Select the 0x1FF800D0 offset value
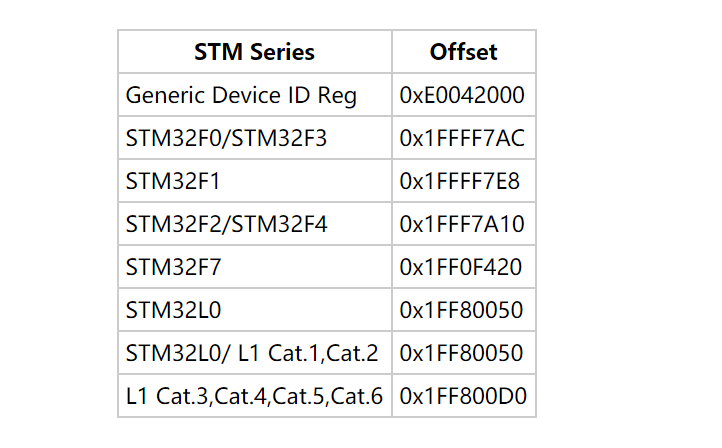 pos(463,396)
